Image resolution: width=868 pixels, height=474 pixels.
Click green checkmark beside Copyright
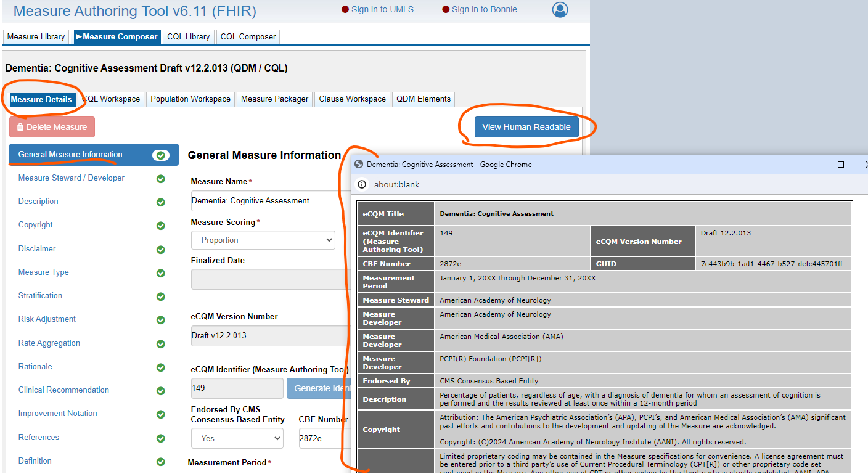coord(161,226)
